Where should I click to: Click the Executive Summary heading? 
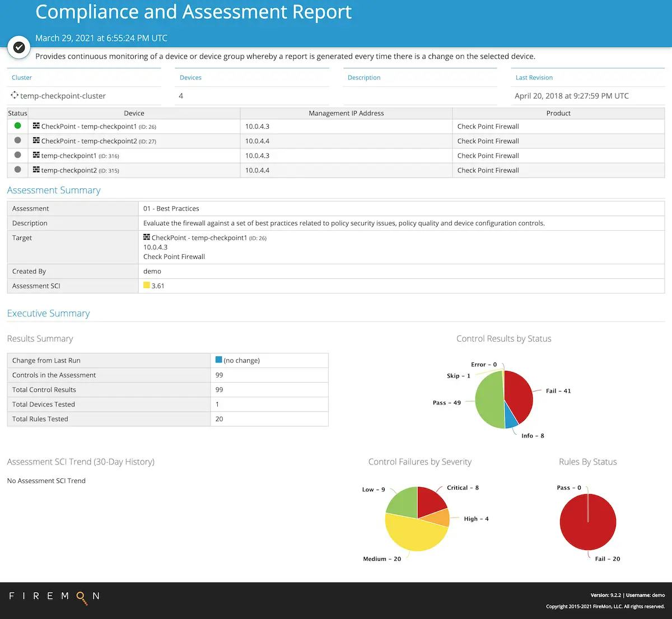point(48,313)
